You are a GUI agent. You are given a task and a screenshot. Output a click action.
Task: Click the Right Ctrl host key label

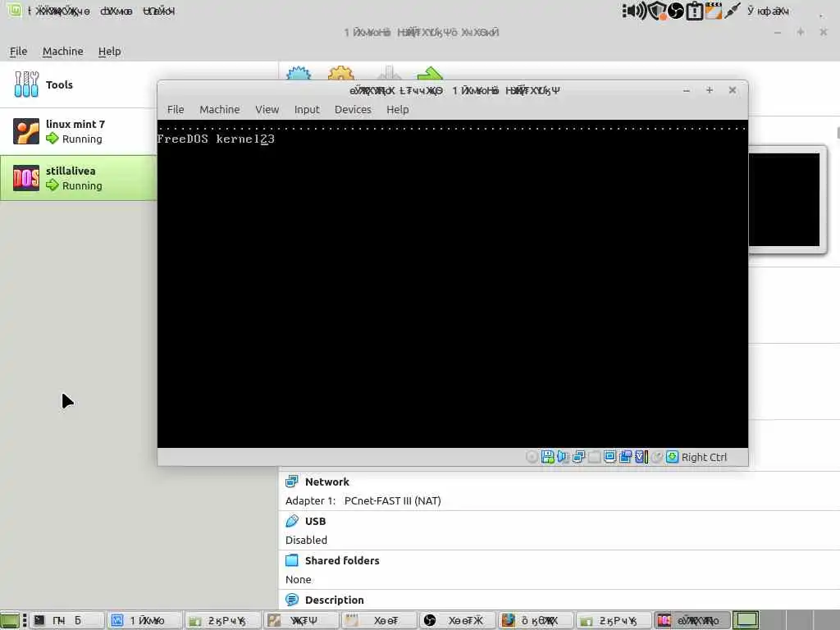coord(704,458)
